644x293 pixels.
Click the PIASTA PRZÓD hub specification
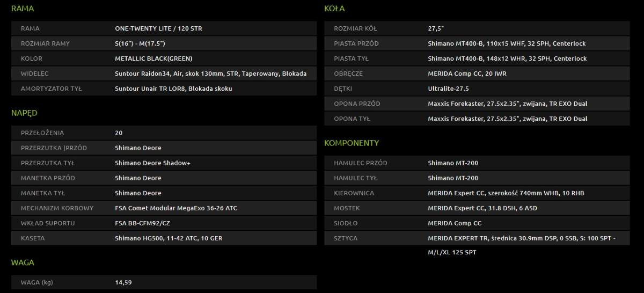pos(507,43)
